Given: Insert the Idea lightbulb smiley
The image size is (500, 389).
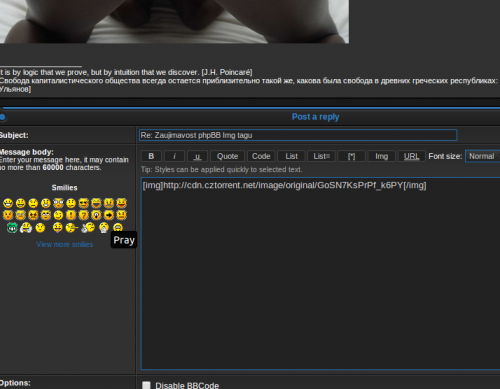Looking at the screenshot, I should click(x=96, y=215).
